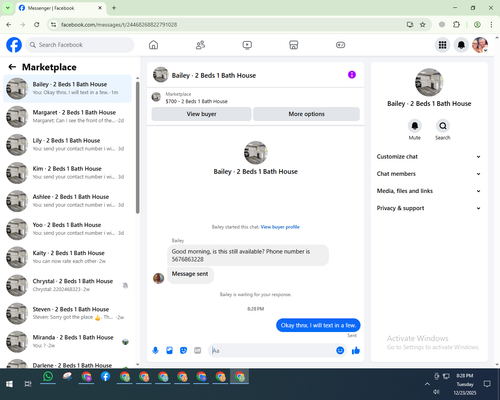Image resolution: width=500 pixels, height=400 pixels.
Task: Open the Facebook logo home link
Action: click(14, 45)
